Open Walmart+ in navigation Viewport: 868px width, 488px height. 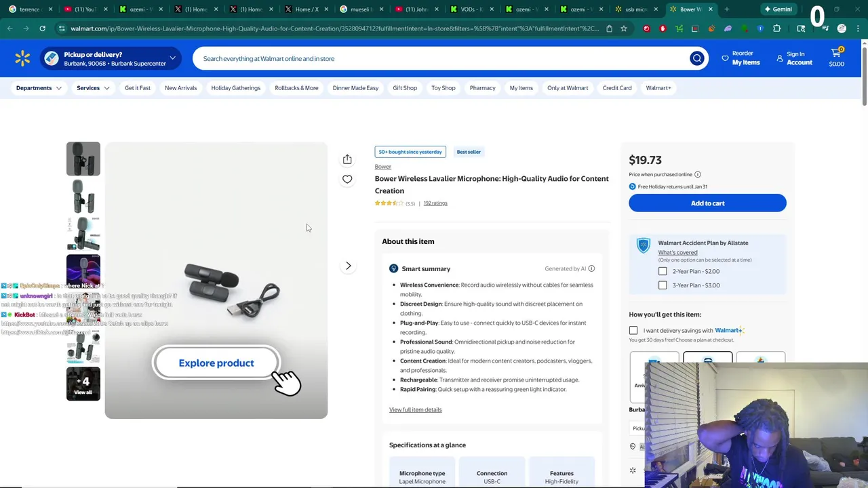[x=658, y=88]
